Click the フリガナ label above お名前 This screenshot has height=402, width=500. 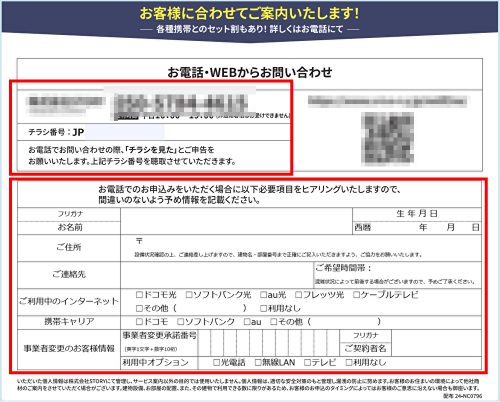[70, 214]
